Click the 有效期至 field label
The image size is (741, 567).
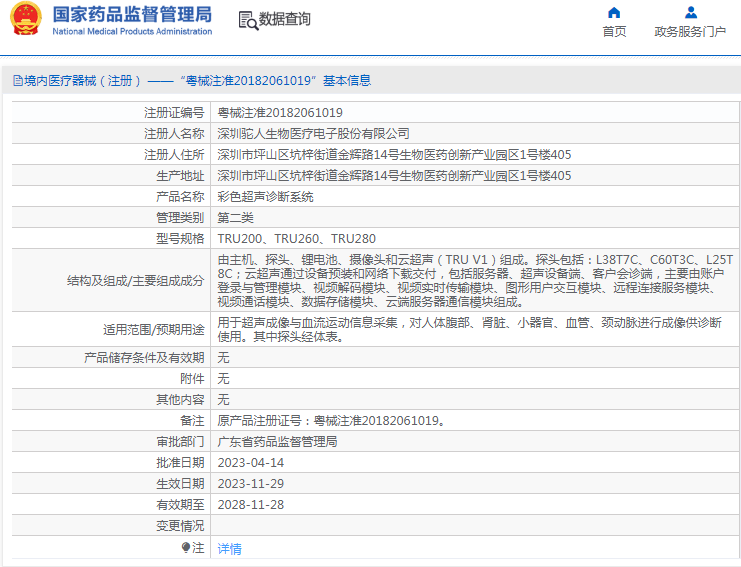(x=180, y=505)
